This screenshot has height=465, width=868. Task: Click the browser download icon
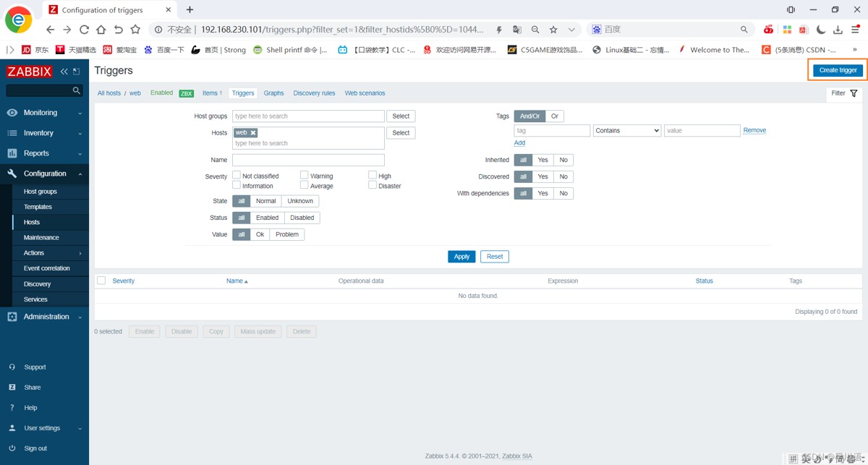coord(838,30)
